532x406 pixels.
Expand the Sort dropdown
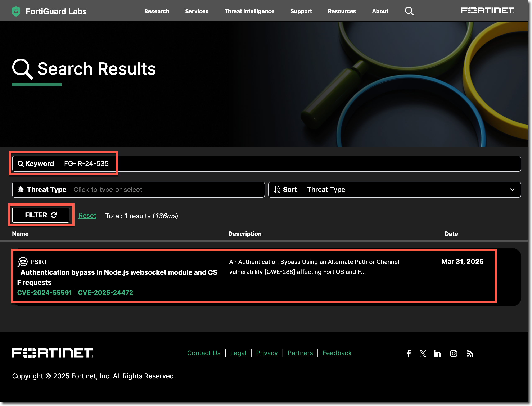[395, 190]
